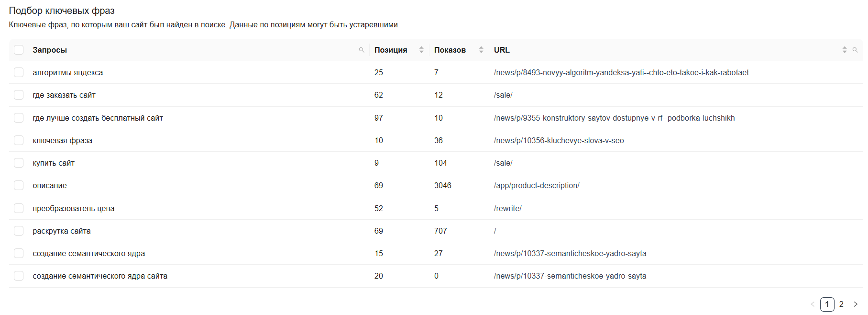The image size is (868, 315).
Task: Select page 1 in the pagination
Action: (x=827, y=304)
